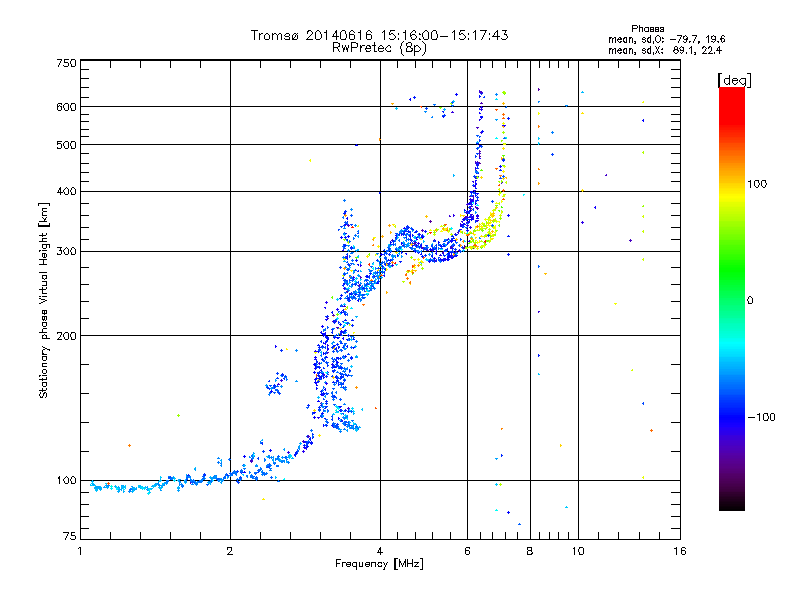Click the y-axis label '600'
800x600 pixels.
[66, 107]
